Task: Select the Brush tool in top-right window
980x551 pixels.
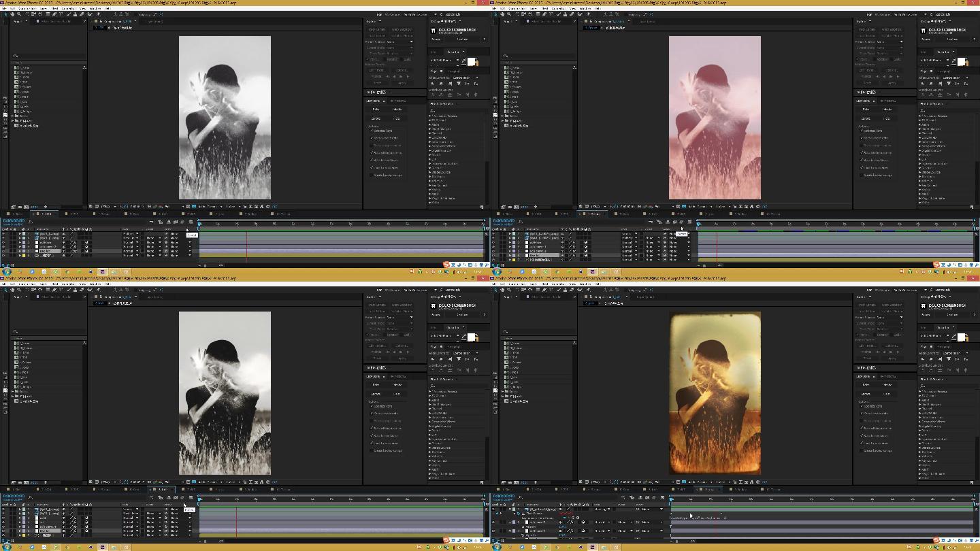Action: point(559,14)
